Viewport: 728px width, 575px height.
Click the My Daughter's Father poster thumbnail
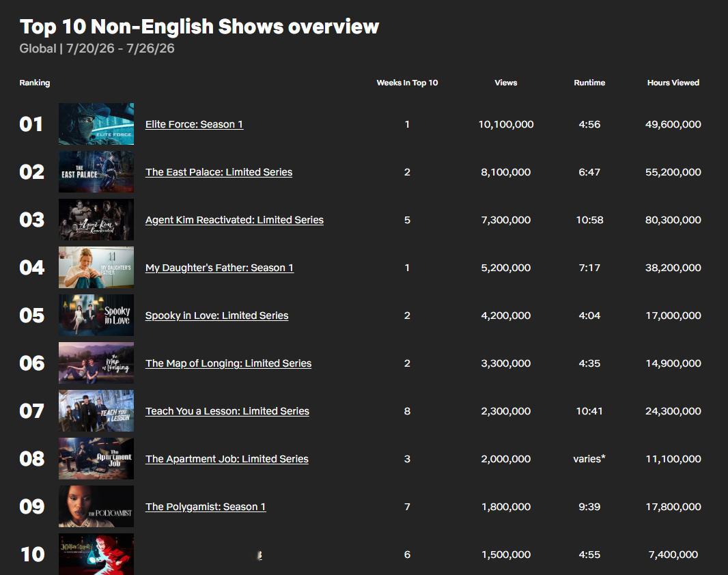coord(96,267)
